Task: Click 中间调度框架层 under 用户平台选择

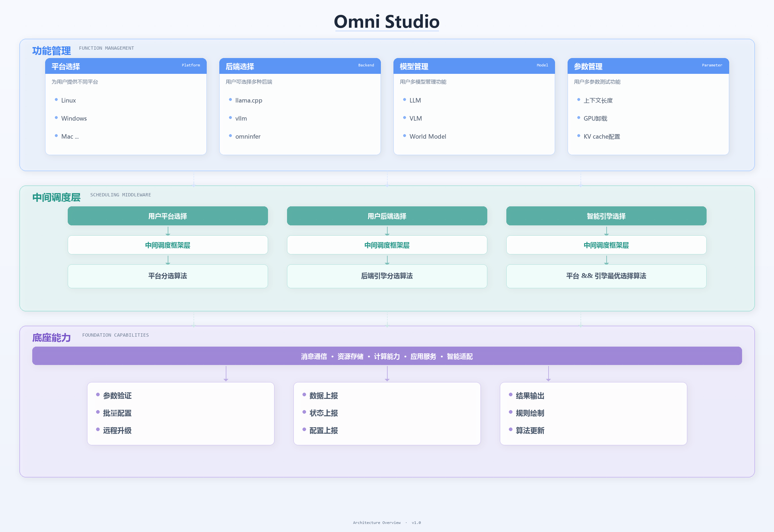Action: pos(168,245)
